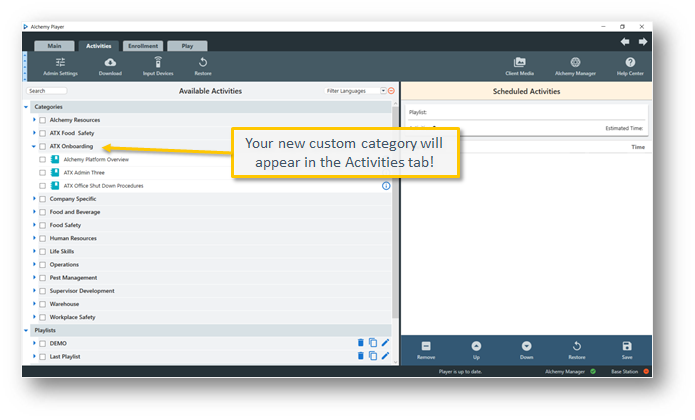Image resolution: width=695 pixels, height=420 pixels.
Task: Check the Alchemy Resources category checkbox
Action: click(x=43, y=120)
